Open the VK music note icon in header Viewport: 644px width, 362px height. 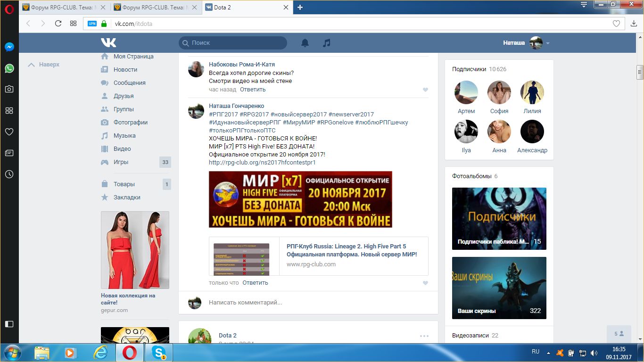pos(326,43)
